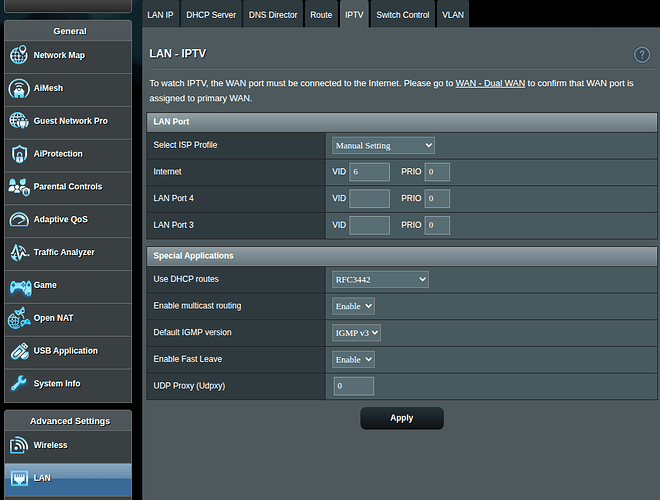Click the AiMesh router icon

click(x=19, y=88)
